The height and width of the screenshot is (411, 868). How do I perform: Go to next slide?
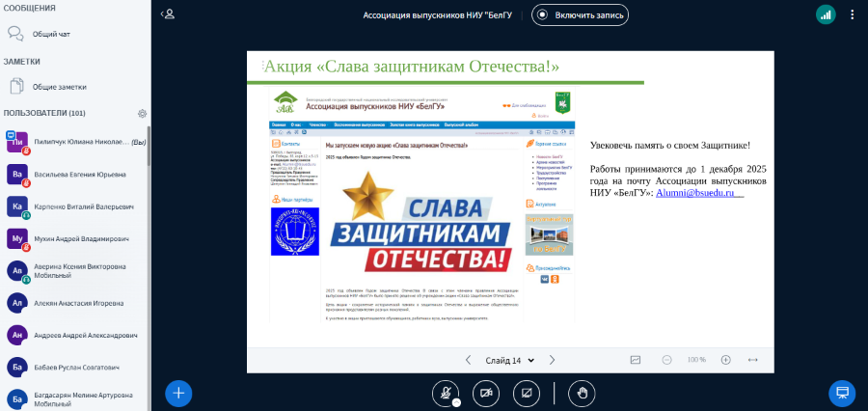coord(552,360)
